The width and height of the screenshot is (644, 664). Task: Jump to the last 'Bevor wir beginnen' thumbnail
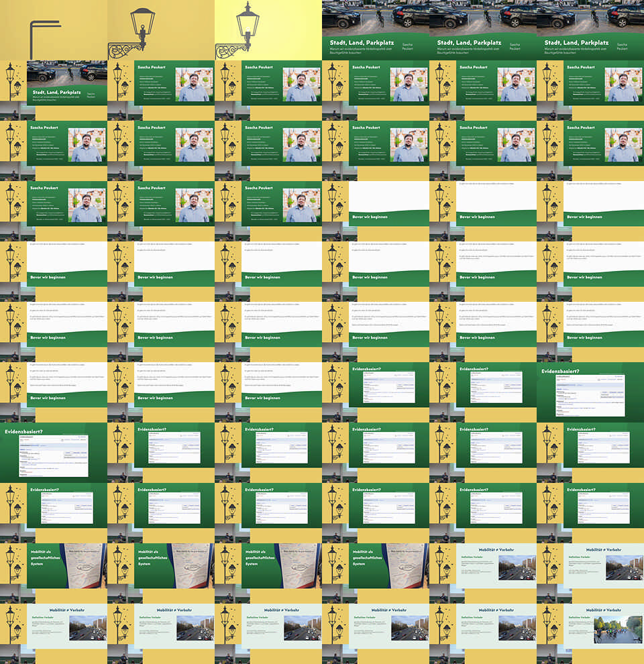click(x=268, y=392)
